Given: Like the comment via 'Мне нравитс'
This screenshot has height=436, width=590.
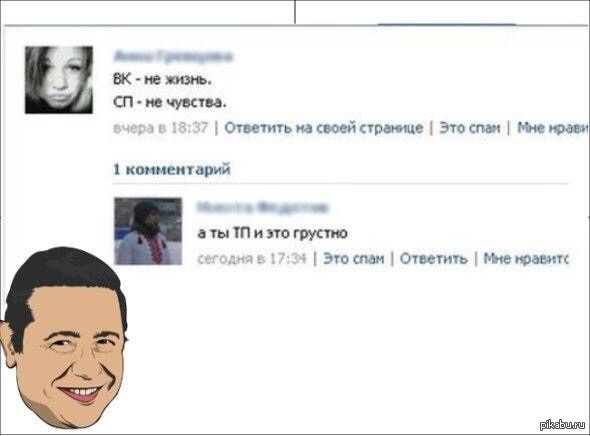Looking at the screenshot, I should [526, 258].
